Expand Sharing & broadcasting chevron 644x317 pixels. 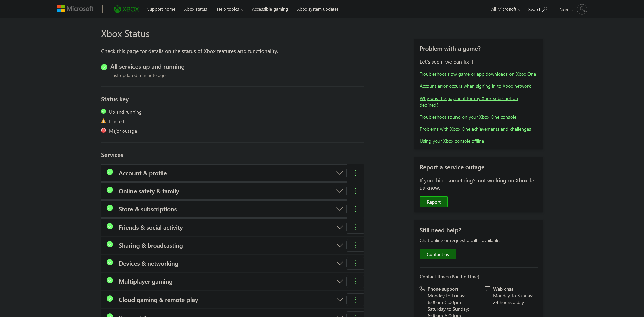[x=339, y=245]
